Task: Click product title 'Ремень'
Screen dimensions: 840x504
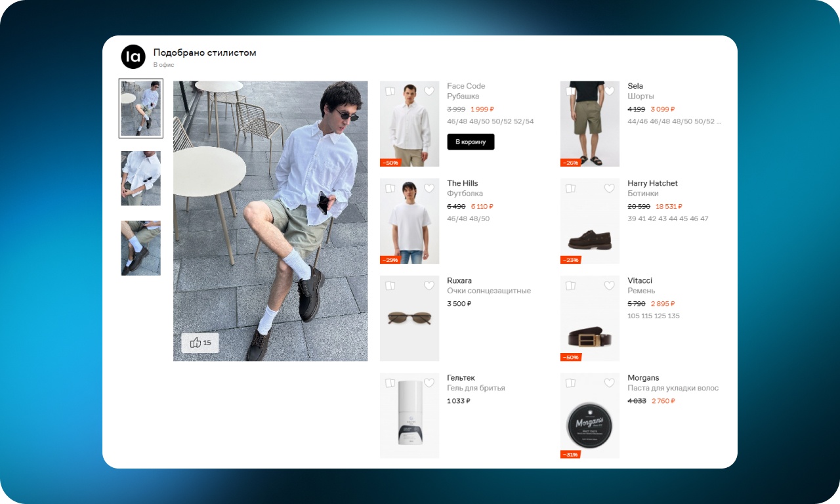Action: [x=641, y=291]
